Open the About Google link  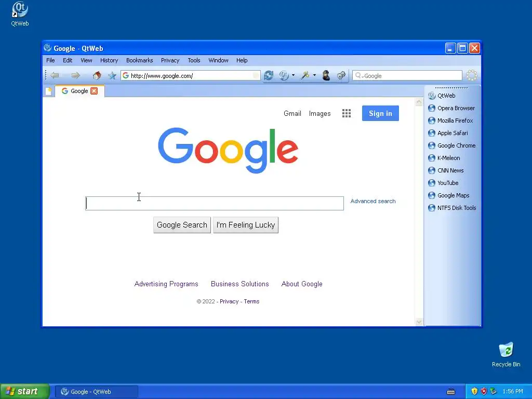302,284
